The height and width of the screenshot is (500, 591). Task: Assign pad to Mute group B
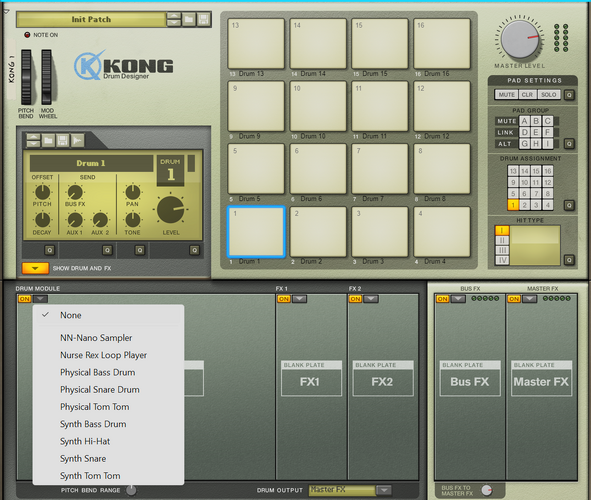[x=536, y=121]
